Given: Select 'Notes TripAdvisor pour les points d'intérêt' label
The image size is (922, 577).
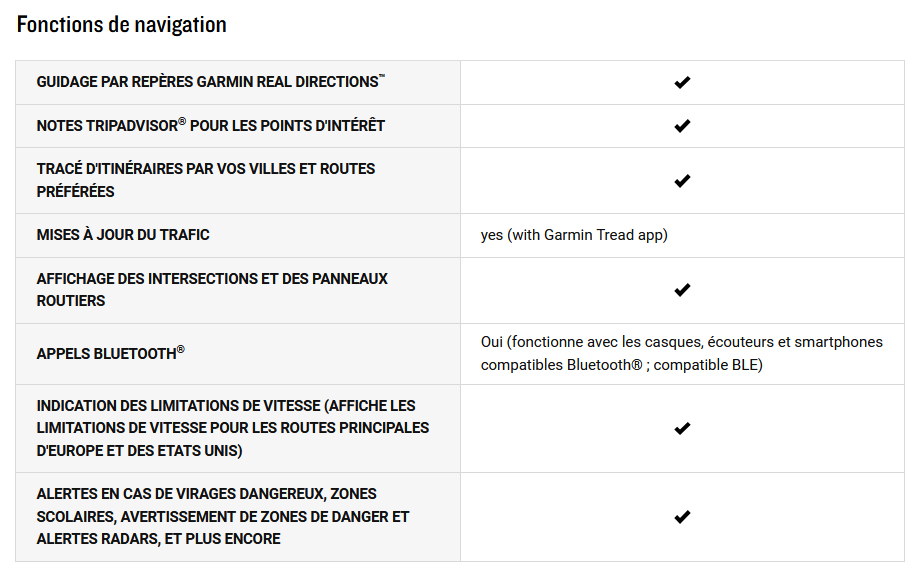Looking at the screenshot, I should (210, 126).
